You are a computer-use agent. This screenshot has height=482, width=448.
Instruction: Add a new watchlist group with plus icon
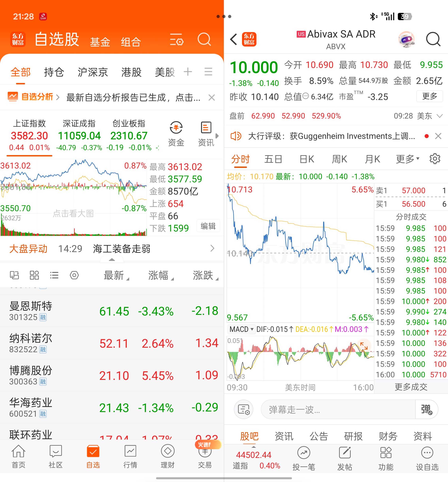coord(188,72)
